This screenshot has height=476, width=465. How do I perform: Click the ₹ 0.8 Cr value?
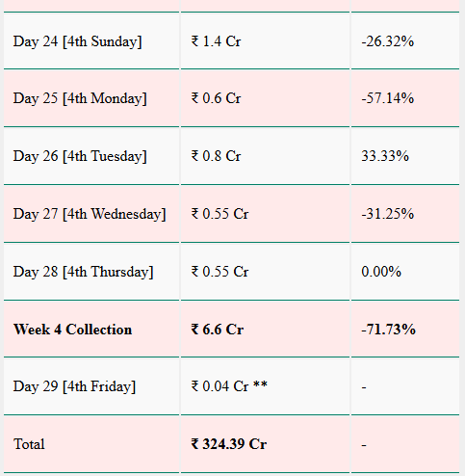[x=216, y=156]
